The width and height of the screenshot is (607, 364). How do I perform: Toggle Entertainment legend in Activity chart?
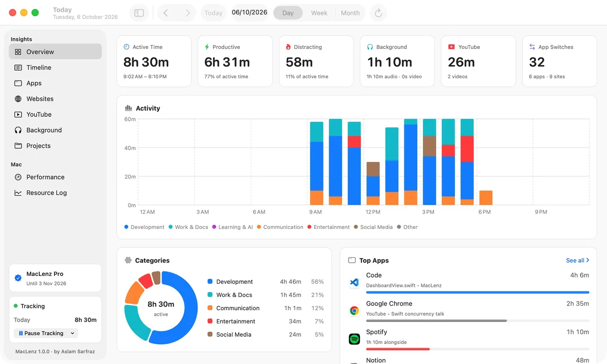(x=328, y=227)
